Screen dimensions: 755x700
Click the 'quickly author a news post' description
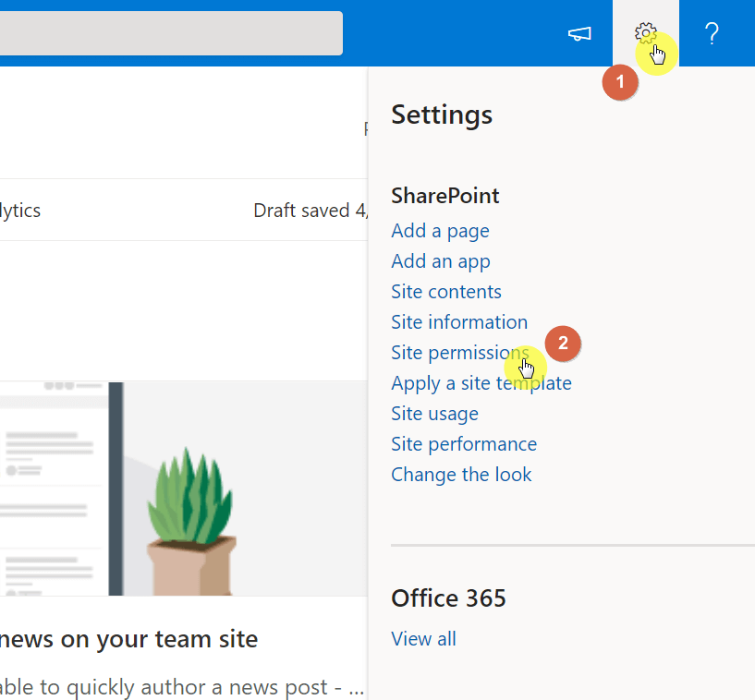click(181, 687)
